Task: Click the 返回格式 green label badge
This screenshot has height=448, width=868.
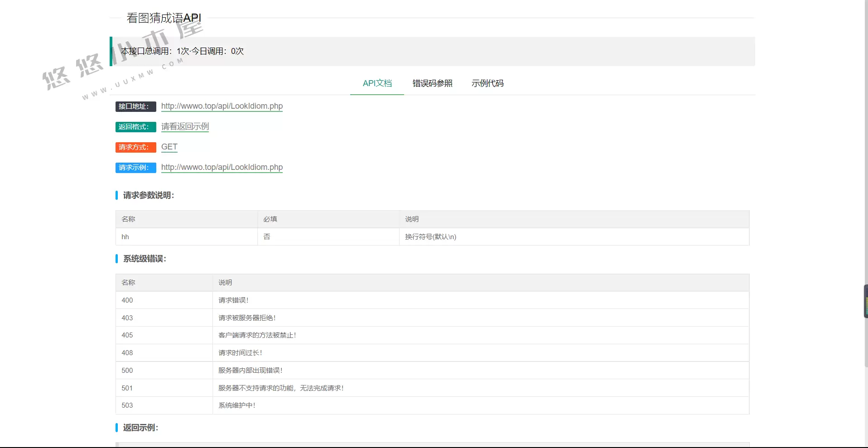Action: click(x=135, y=127)
